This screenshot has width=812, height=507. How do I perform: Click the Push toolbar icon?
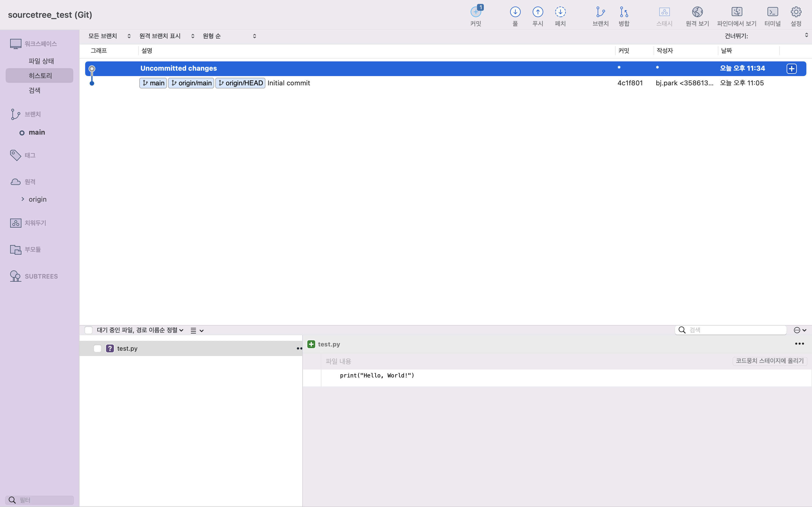tap(538, 12)
